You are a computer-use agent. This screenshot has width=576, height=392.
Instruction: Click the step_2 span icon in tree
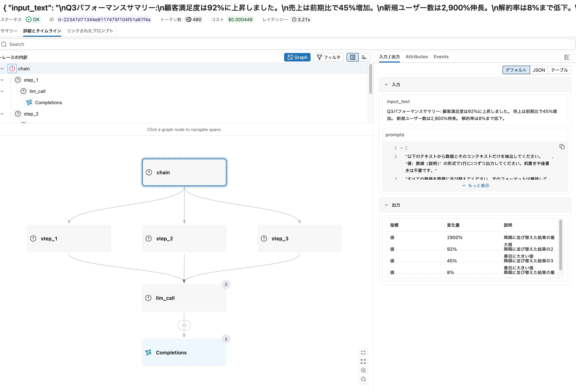pyautogui.click(x=18, y=114)
